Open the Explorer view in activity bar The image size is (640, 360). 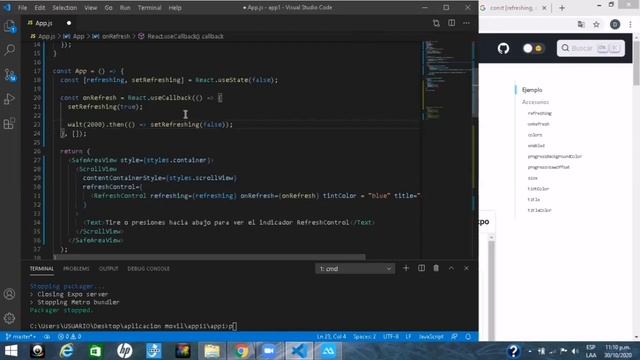[9, 26]
